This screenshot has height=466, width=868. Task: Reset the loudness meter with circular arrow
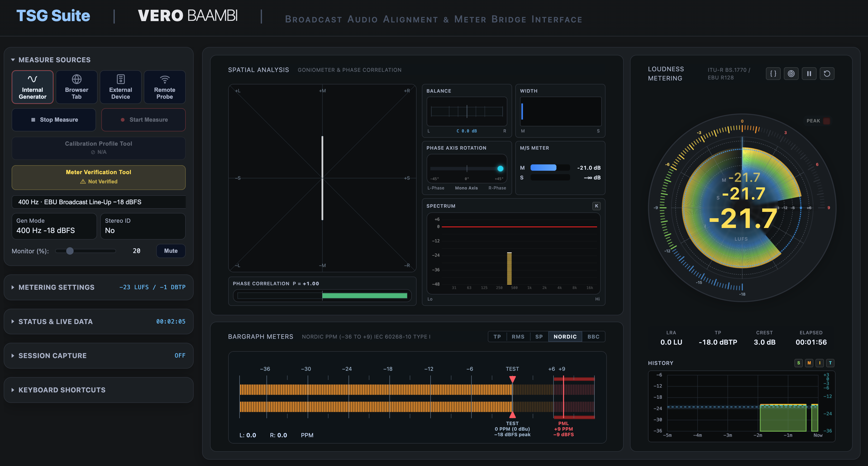(827, 73)
